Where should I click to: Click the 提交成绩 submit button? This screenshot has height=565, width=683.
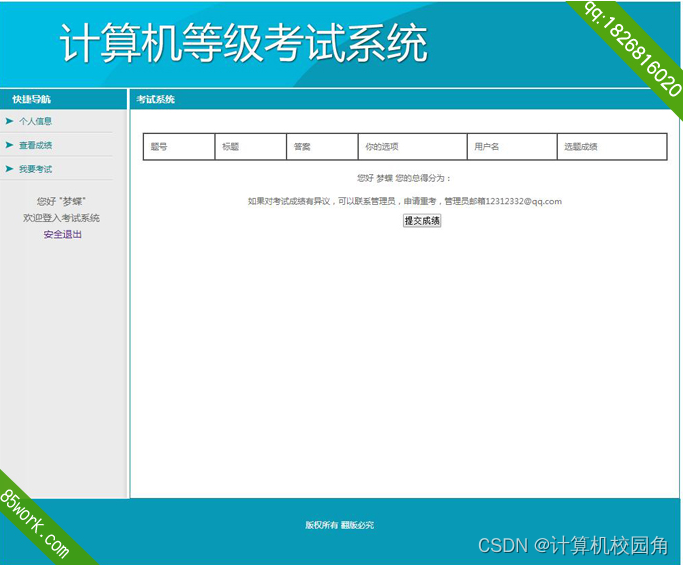(x=422, y=220)
